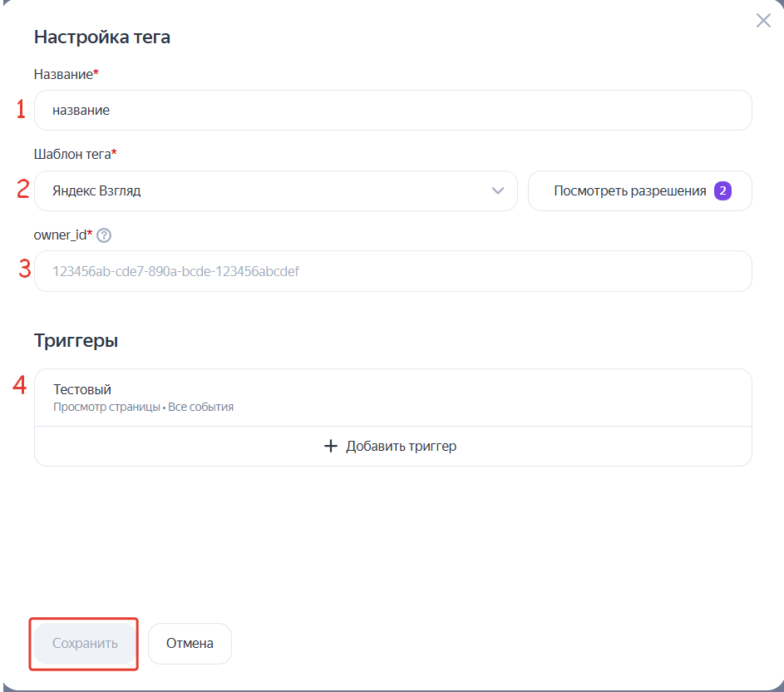The image size is (784, 692).
Task: Focus the owner_id input field
Action: (393, 271)
